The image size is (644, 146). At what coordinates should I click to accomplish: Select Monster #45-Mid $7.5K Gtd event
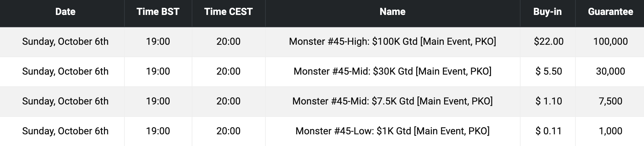point(393,101)
